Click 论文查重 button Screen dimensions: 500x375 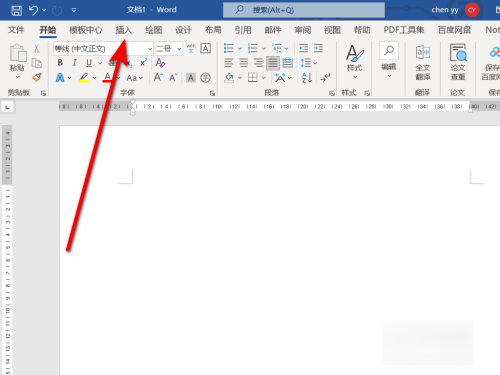pos(458,63)
